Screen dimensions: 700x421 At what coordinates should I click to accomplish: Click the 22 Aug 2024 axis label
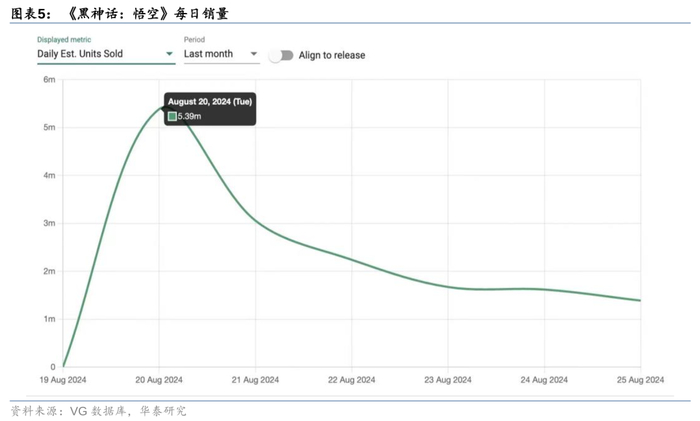(x=352, y=380)
